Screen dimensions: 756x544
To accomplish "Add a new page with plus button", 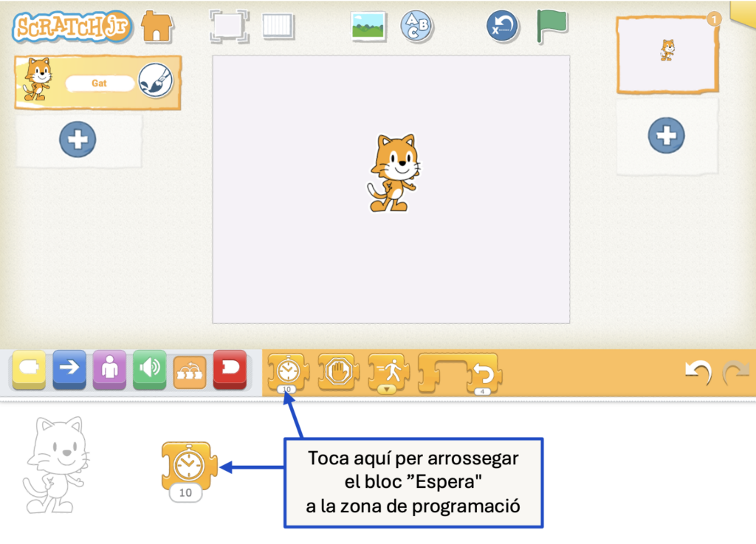I will pos(666,136).
